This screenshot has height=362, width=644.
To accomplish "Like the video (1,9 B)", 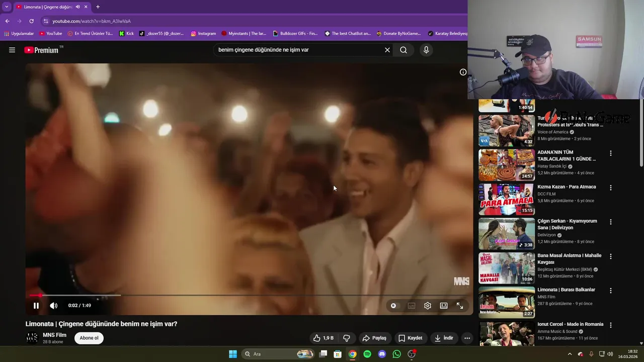I will pos(324,338).
